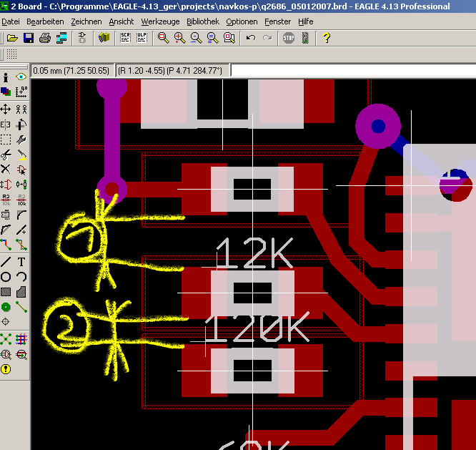The image size is (476, 450).
Task: Select the Mirror tool
Action: [x=6, y=124]
